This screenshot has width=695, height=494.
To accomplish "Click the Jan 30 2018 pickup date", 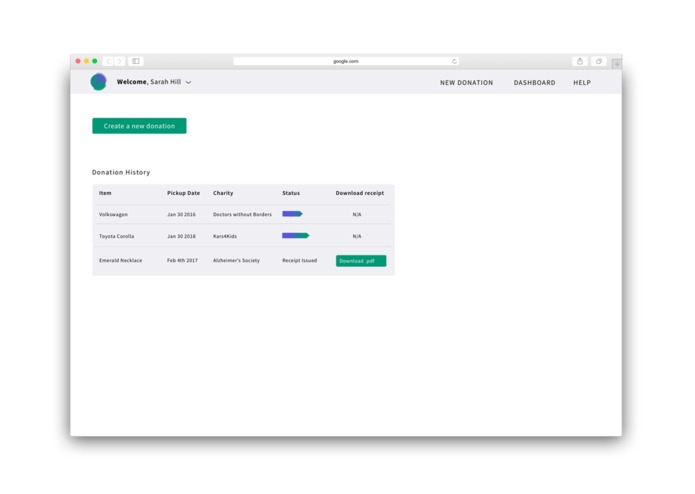I will [181, 236].
